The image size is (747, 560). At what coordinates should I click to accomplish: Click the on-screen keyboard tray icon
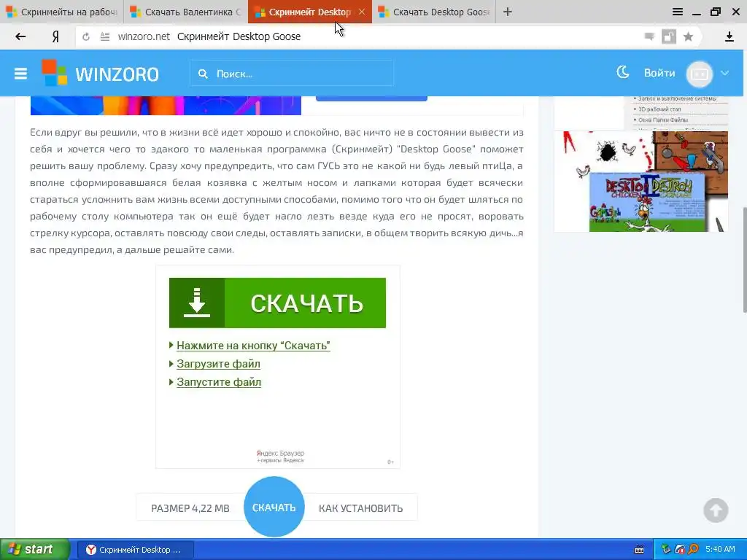[x=639, y=550]
